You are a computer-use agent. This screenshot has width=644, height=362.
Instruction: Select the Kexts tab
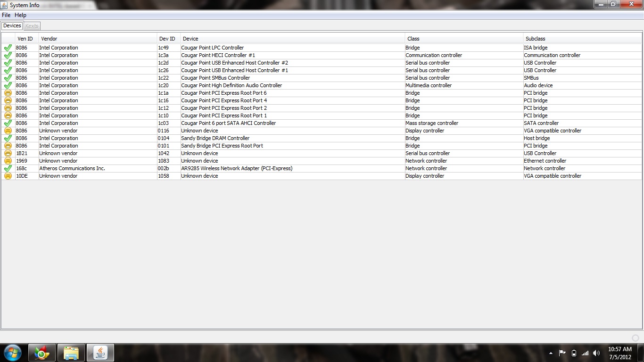[32, 26]
